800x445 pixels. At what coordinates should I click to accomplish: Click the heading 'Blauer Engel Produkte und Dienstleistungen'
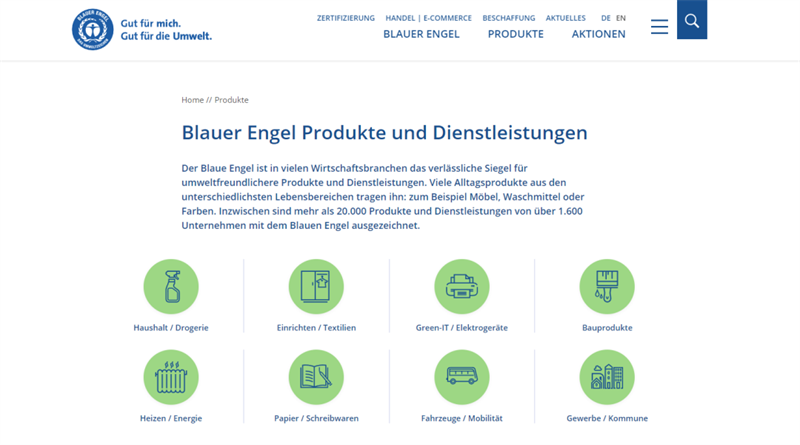385,133
